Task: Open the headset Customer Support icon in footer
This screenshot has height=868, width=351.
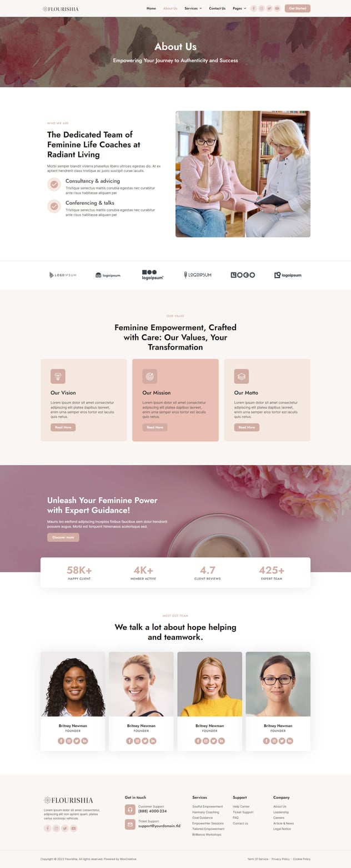Action: pos(130,809)
